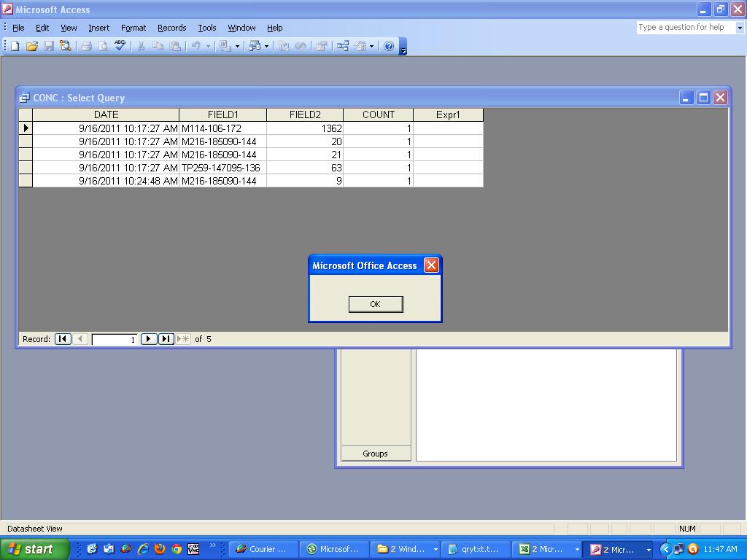Screen dimensions: 747x560
Task: Click the Undo arrow icon
Action: coord(196,46)
